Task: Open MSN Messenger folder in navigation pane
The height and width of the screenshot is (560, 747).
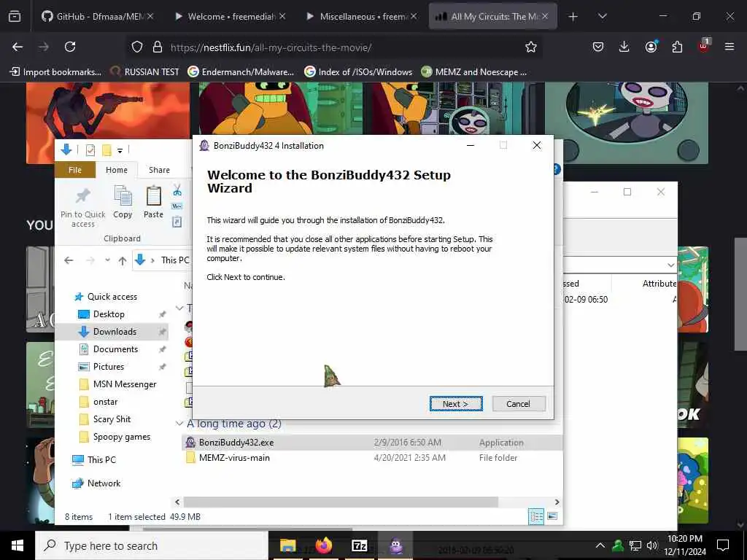Action: coord(124,384)
